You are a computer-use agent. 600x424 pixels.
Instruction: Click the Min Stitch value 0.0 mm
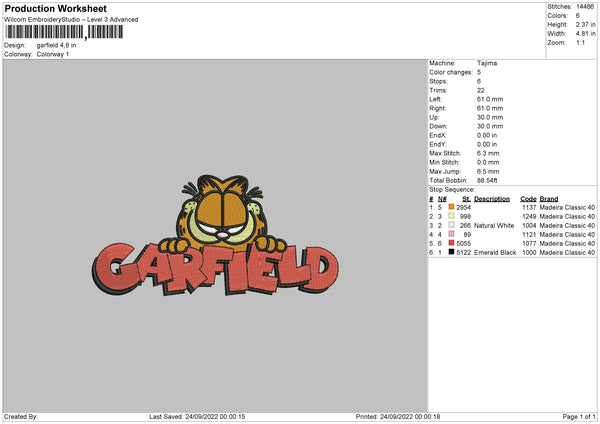click(488, 162)
